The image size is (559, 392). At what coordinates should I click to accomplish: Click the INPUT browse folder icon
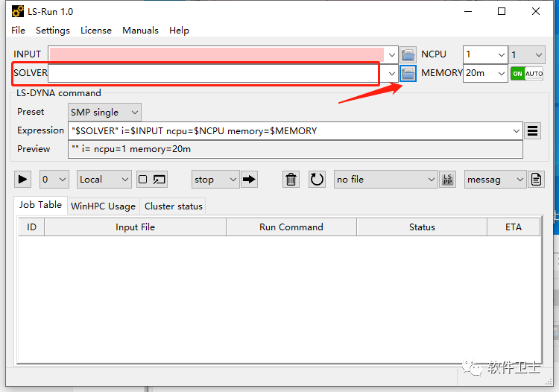[408, 55]
